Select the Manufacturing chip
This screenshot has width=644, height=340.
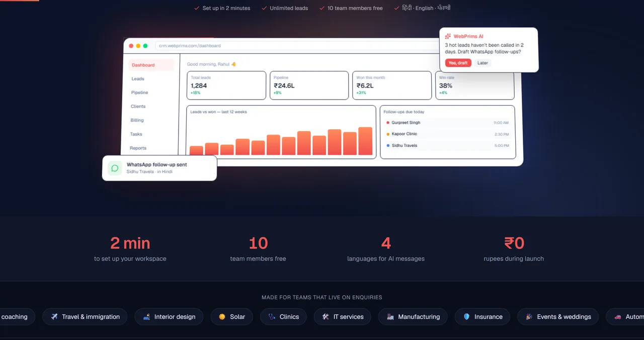click(413, 317)
